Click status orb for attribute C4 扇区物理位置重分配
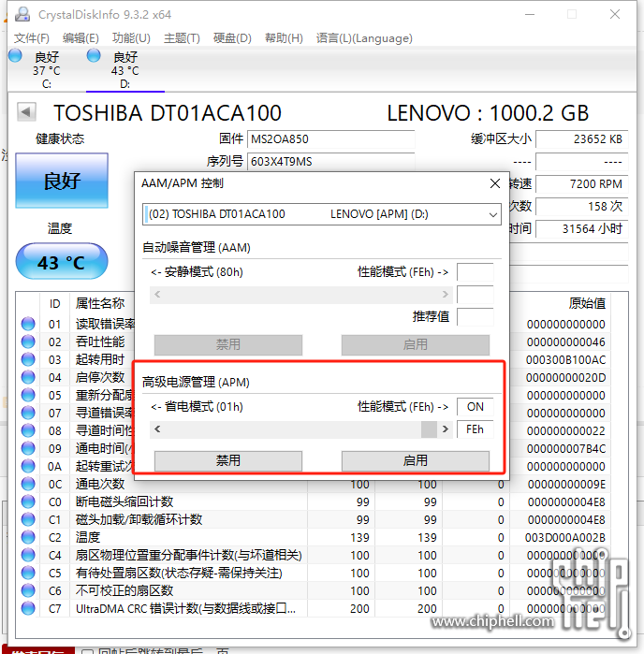Viewport: 644px width, 654px height. coord(28,555)
